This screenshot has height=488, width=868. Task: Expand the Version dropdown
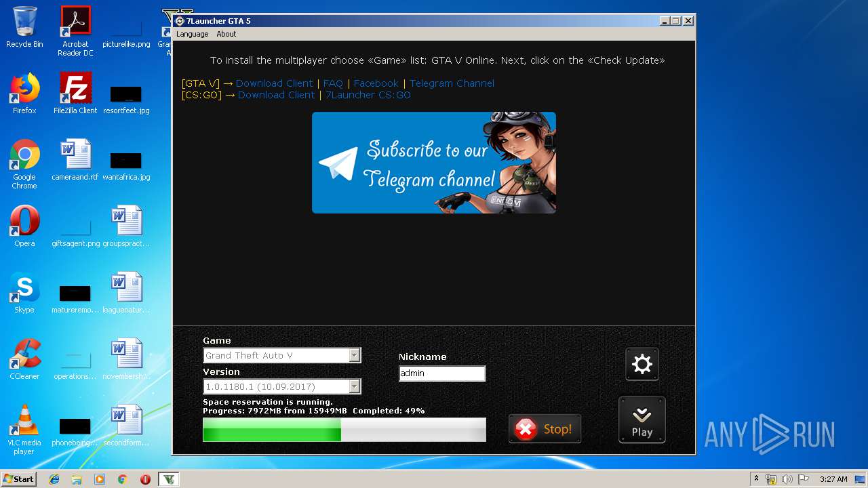(x=354, y=386)
